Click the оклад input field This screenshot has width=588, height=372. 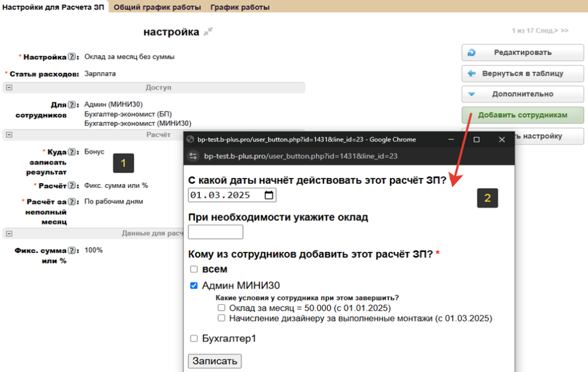(x=215, y=232)
